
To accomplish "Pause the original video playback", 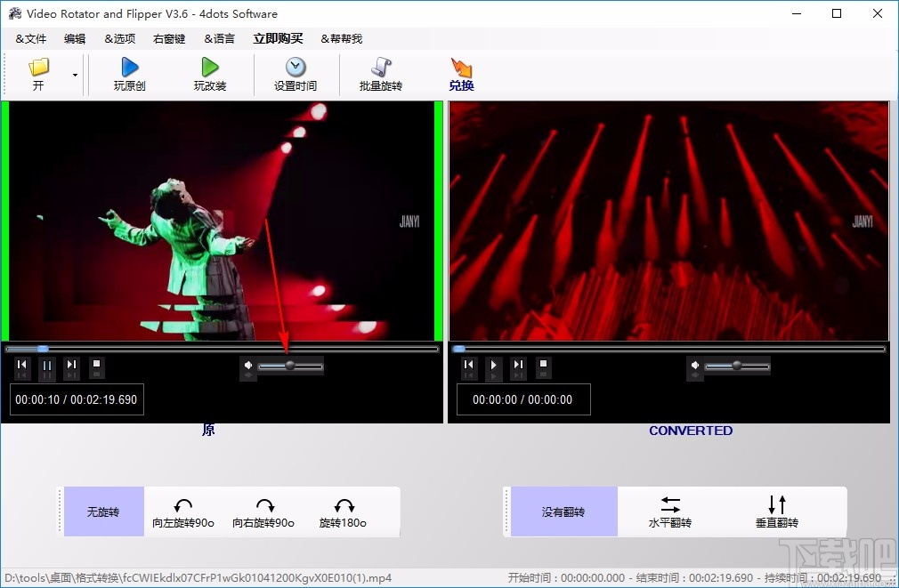I will click(46, 367).
